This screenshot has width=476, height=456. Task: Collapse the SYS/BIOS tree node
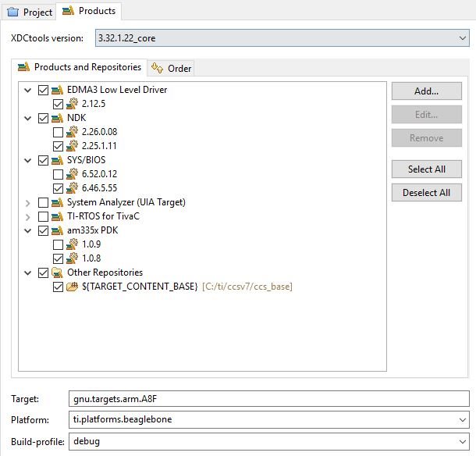click(27, 160)
